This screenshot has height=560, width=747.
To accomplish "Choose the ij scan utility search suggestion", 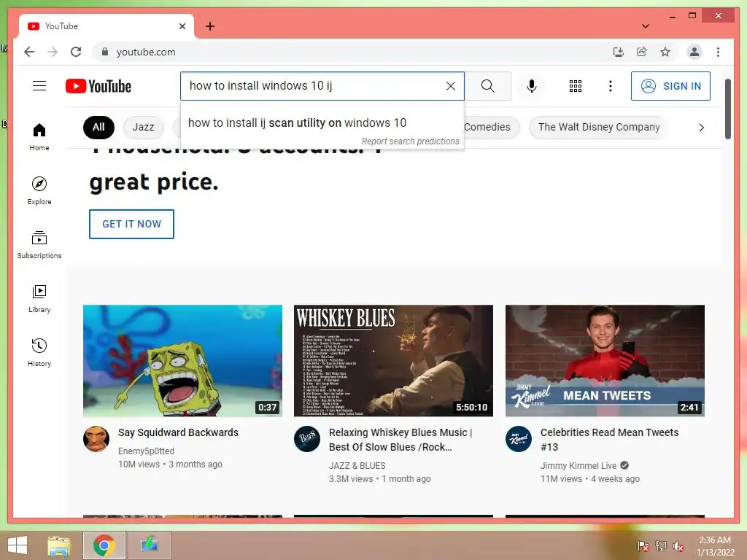I will [322, 122].
